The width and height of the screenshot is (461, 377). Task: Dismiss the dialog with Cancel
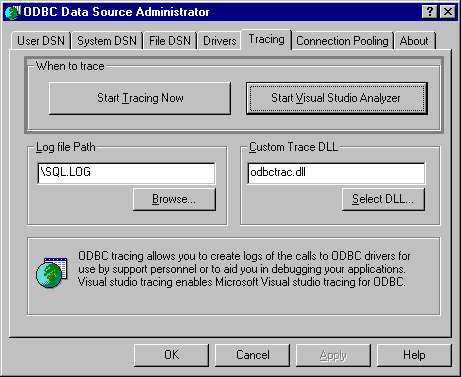252,355
